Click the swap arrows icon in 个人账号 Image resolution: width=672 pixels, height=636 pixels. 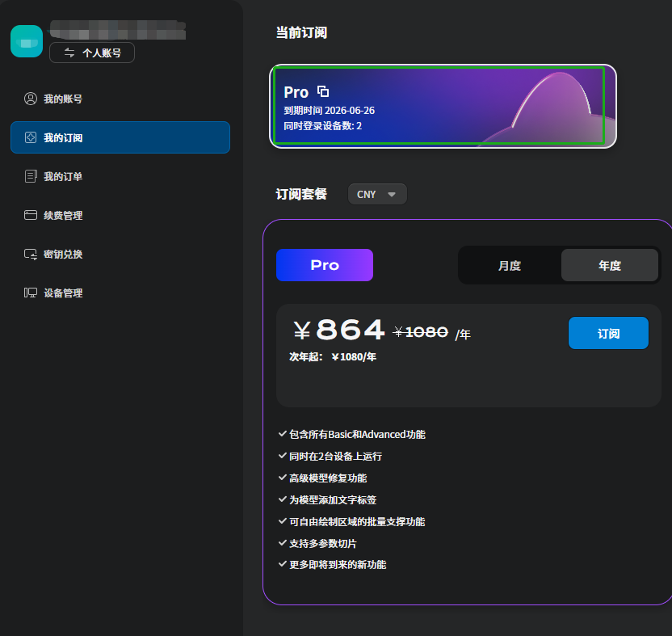click(x=69, y=53)
